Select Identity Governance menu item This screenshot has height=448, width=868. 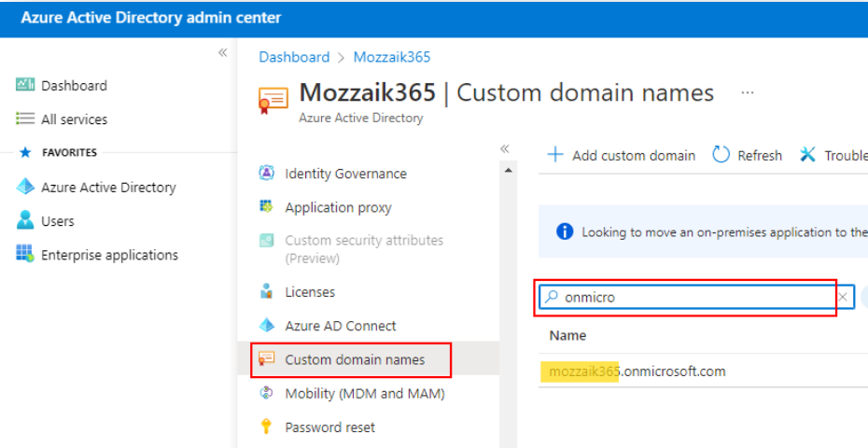click(x=346, y=174)
